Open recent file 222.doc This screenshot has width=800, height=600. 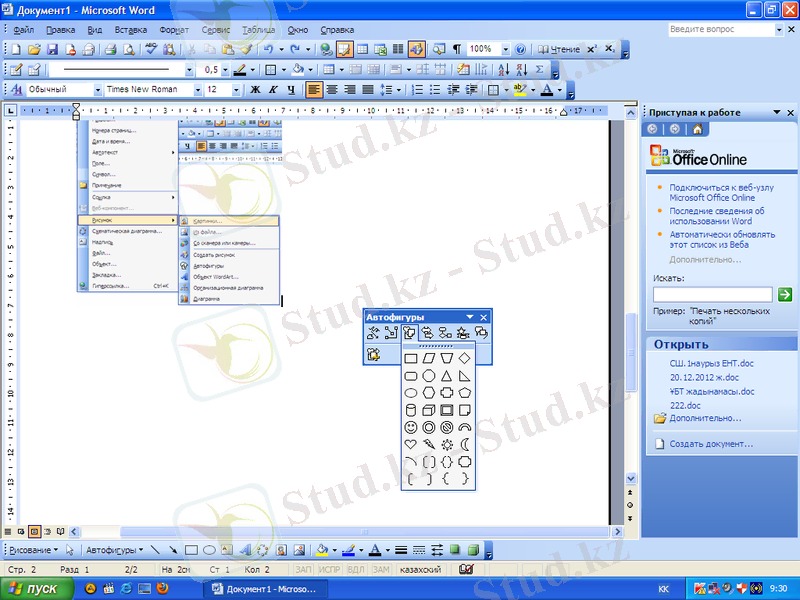pos(684,405)
